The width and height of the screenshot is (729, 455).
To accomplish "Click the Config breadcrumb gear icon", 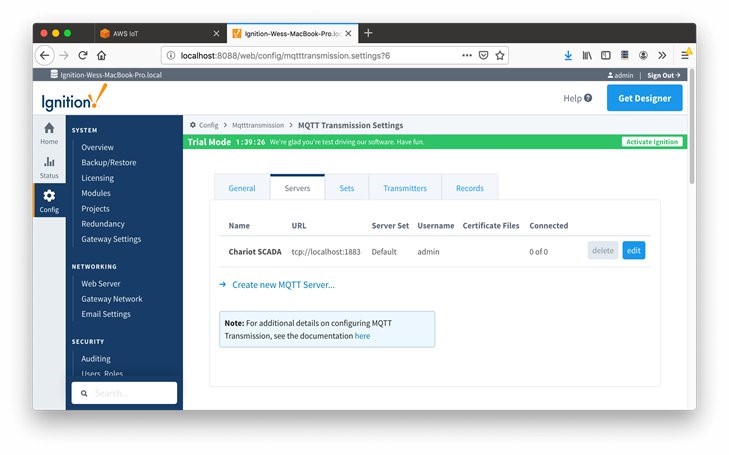I will point(193,125).
